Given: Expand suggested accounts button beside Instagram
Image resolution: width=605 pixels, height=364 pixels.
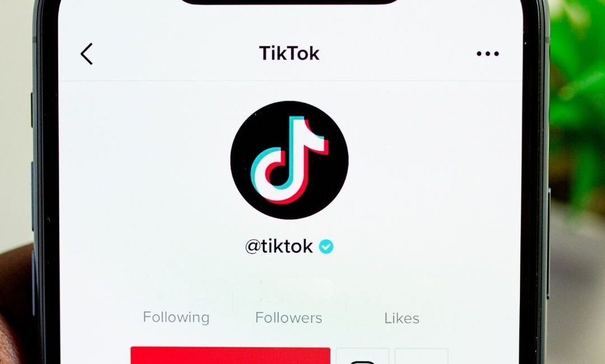Looking at the screenshot, I should click(x=422, y=356).
